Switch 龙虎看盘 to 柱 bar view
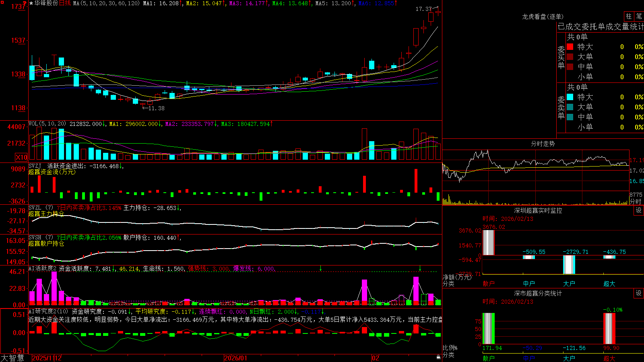 pos(629,16)
